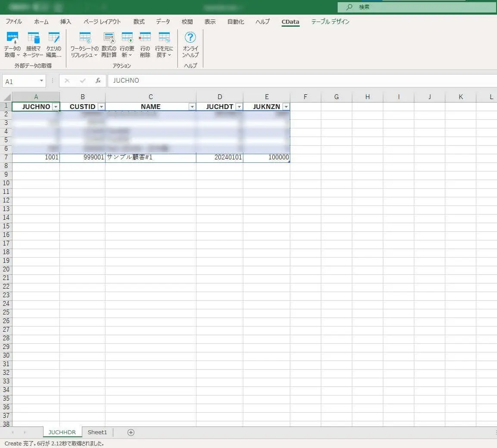Viewport: 497px width, 448px height.
Task: Open the JUCHNO column filter dropdown
Action: point(56,107)
